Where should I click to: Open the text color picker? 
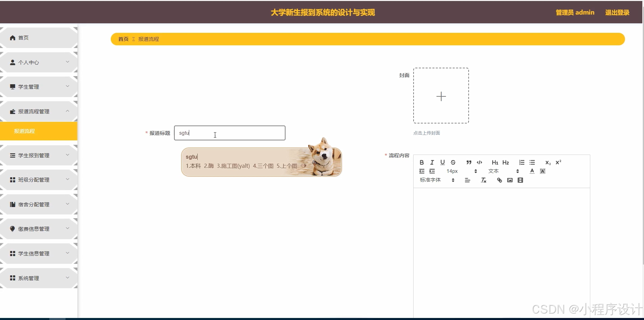click(532, 171)
